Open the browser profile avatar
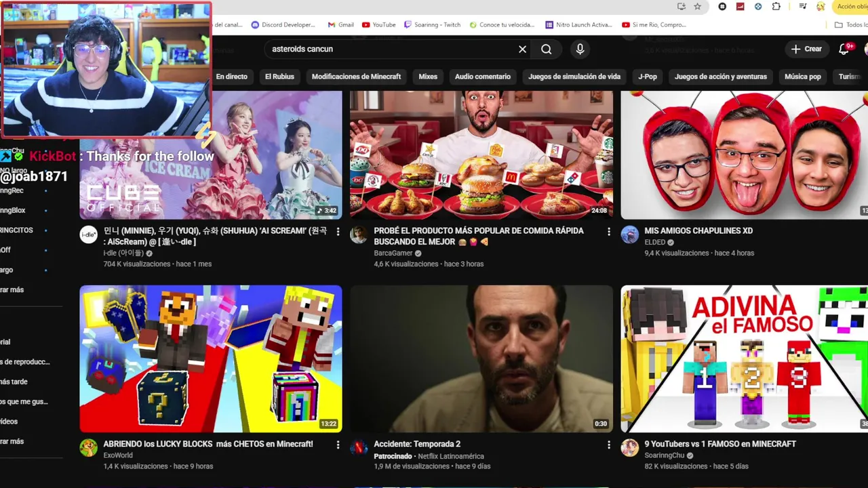This screenshot has width=868, height=488. click(x=821, y=6)
